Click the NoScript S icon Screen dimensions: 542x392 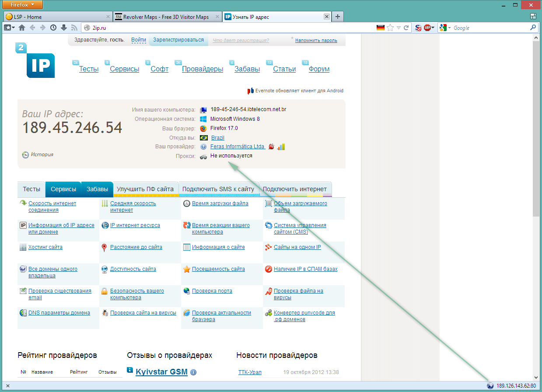(x=418, y=28)
